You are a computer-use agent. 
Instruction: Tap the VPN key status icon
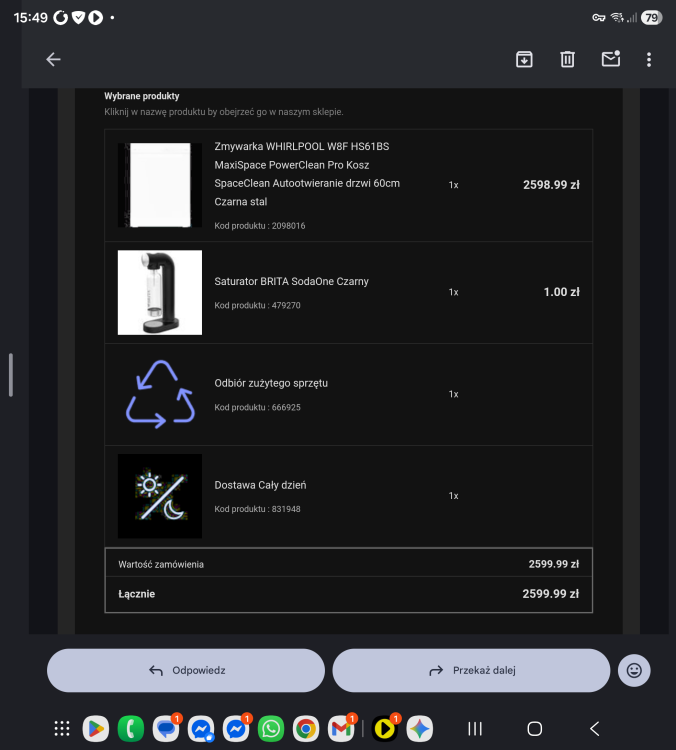click(598, 18)
